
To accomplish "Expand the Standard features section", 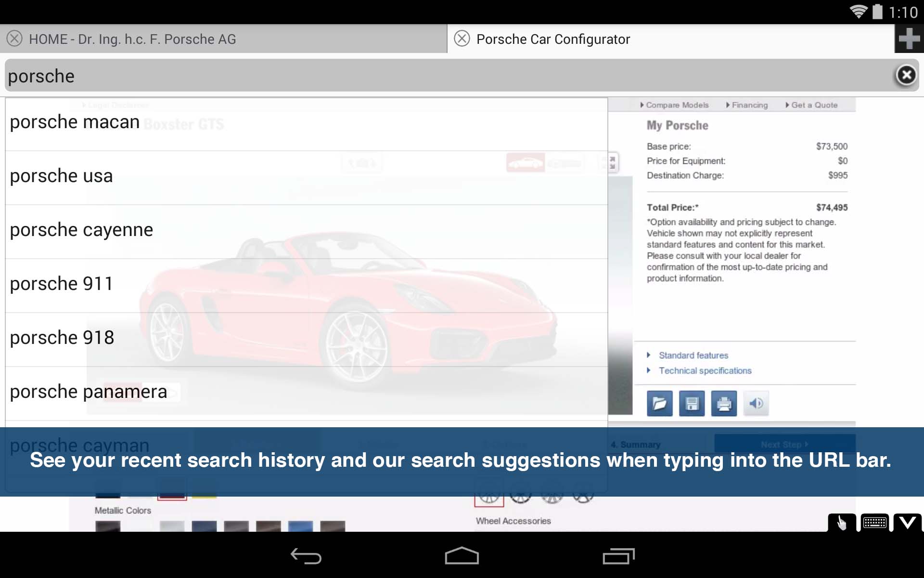I will 693,355.
